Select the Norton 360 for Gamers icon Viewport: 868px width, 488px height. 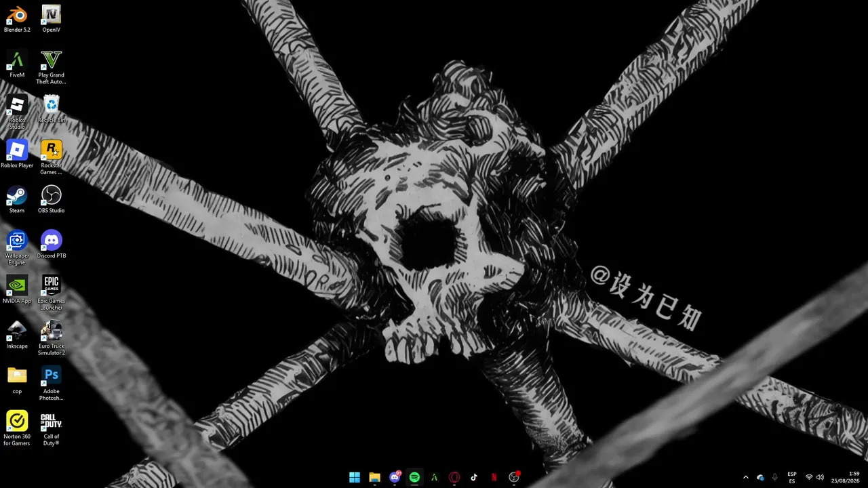17,429
